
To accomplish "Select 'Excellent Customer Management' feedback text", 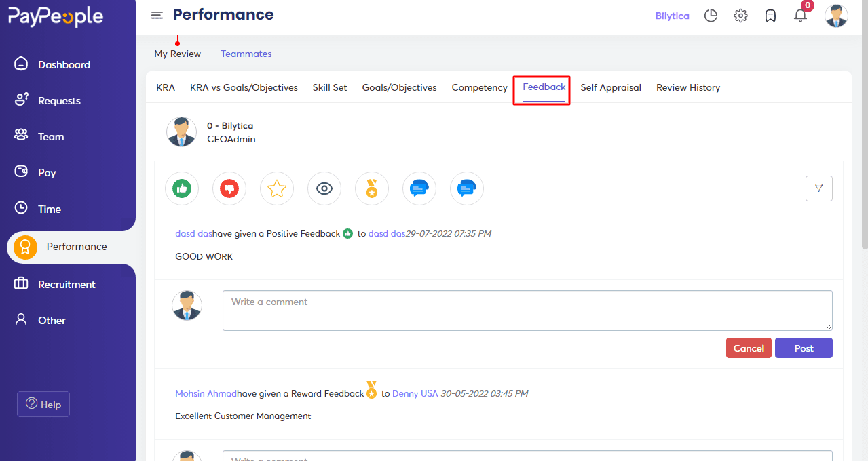I will pos(243,416).
